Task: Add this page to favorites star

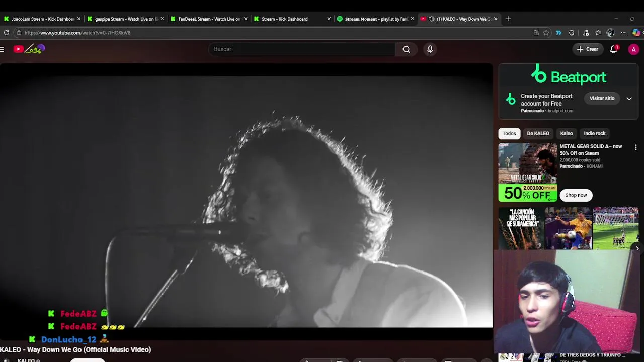Action: click(546, 33)
